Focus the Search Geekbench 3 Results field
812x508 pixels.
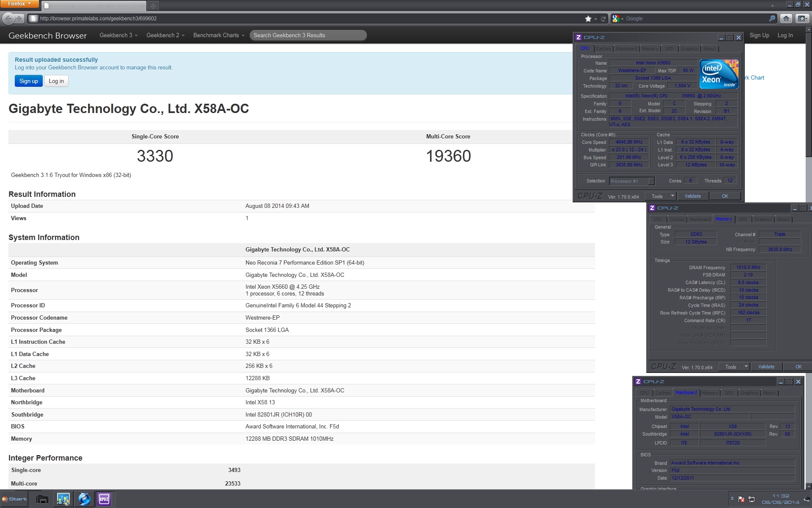click(308, 35)
